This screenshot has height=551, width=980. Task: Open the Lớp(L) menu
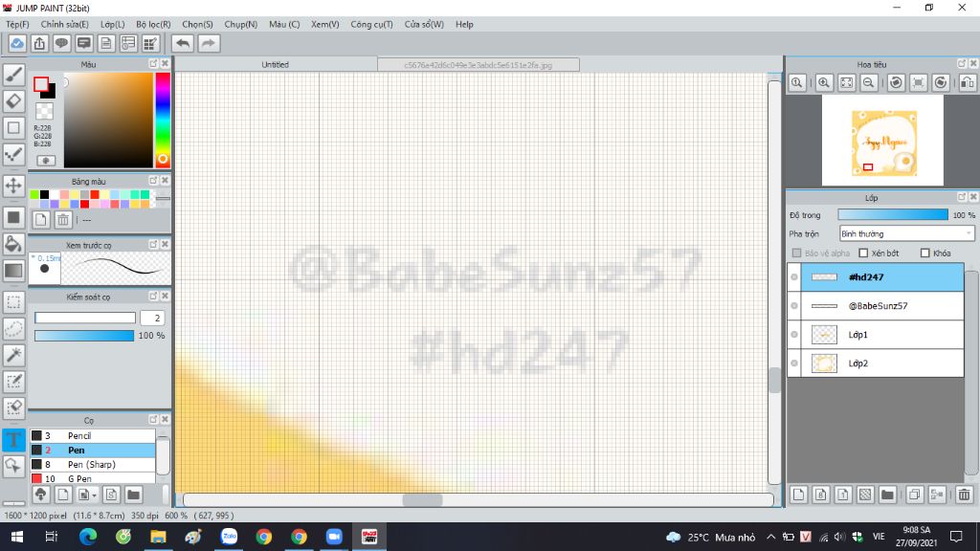click(113, 24)
